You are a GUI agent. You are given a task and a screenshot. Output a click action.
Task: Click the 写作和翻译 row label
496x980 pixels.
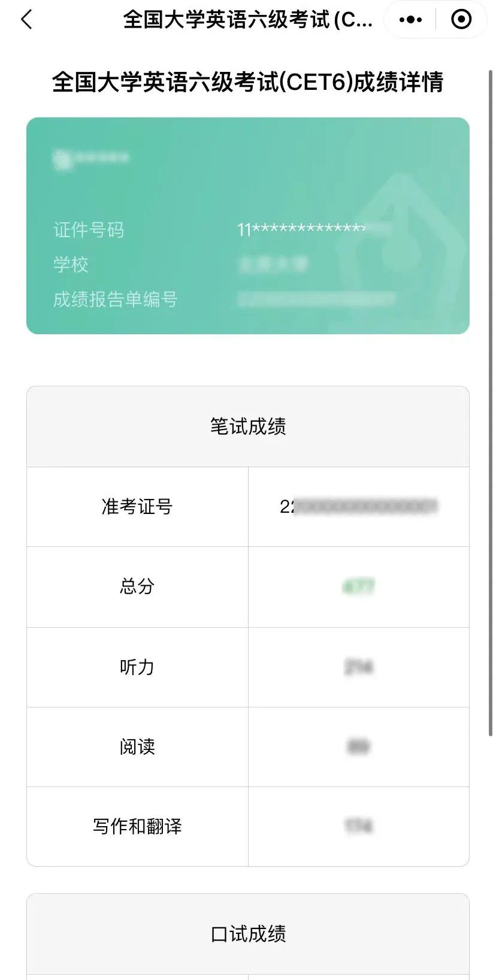coord(137,827)
